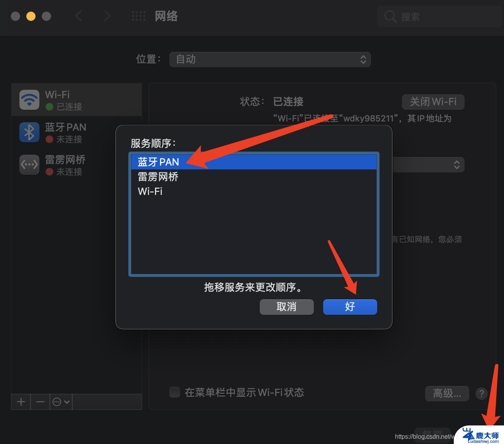Click the 关闭 Wi-Fi button
This screenshot has width=504, height=444.
click(x=433, y=102)
